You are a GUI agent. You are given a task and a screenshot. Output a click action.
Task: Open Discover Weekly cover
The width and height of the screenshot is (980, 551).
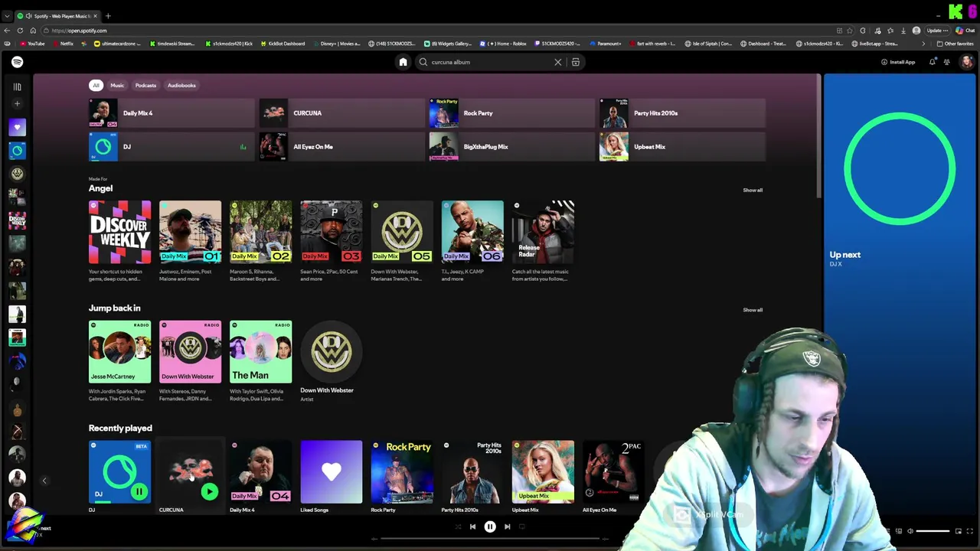119,232
